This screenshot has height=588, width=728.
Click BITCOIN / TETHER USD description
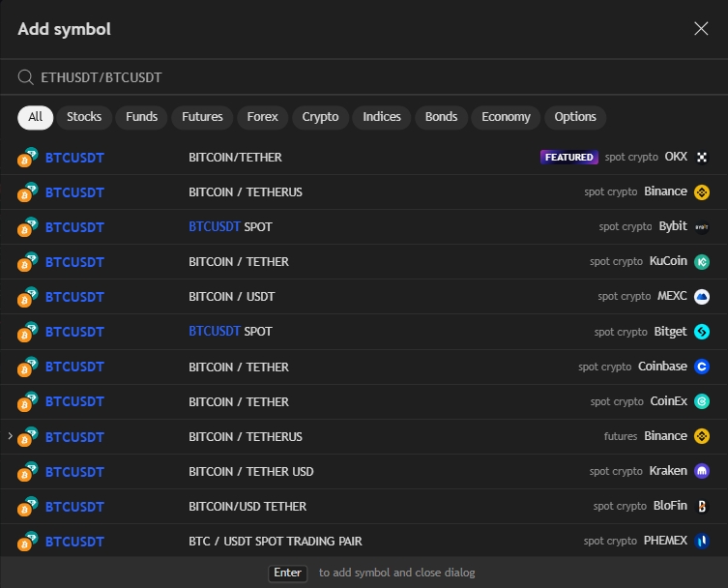(x=251, y=471)
